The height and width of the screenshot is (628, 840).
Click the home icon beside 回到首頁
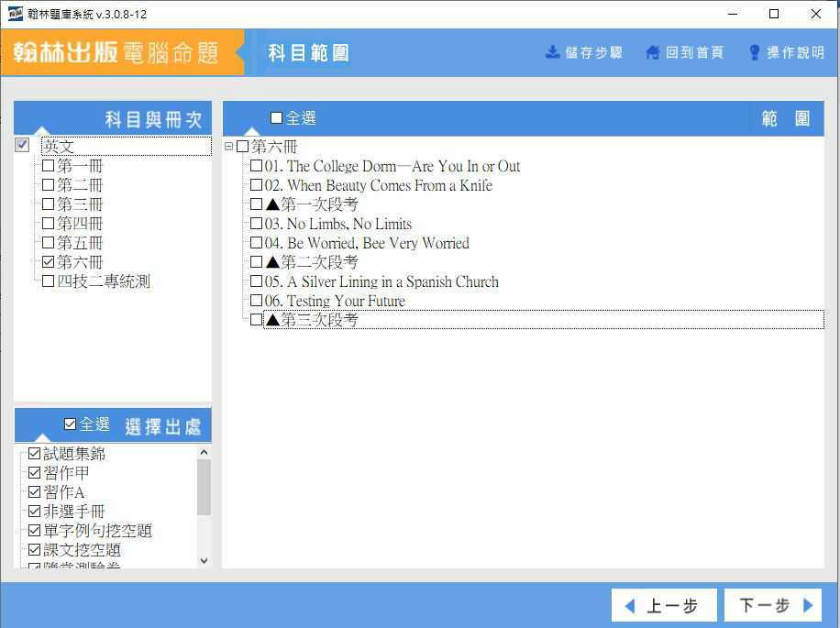click(653, 52)
